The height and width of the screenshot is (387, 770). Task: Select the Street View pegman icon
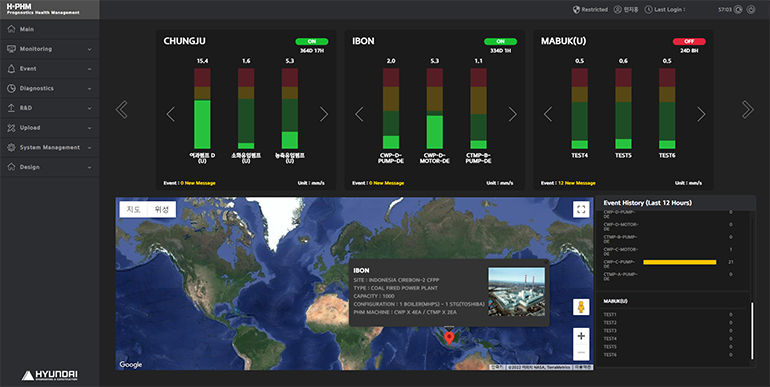[581, 307]
